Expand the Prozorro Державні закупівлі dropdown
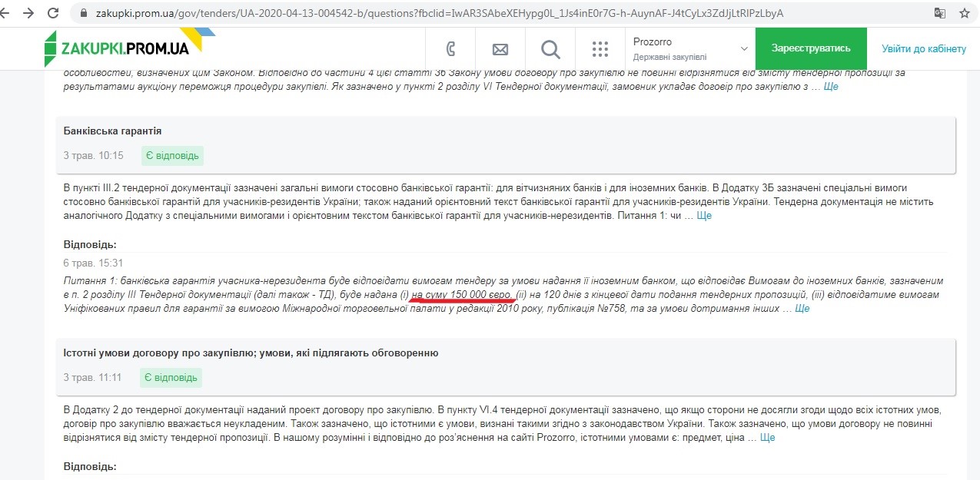980x480 pixels. coord(690,48)
